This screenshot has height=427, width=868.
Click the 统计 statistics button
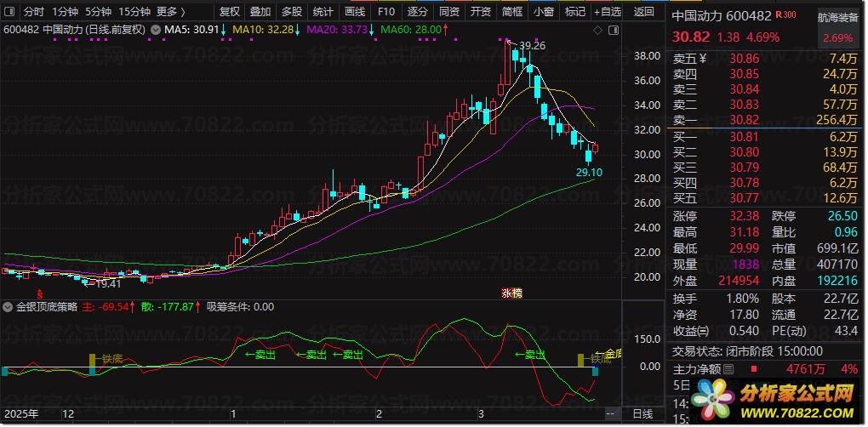323,12
